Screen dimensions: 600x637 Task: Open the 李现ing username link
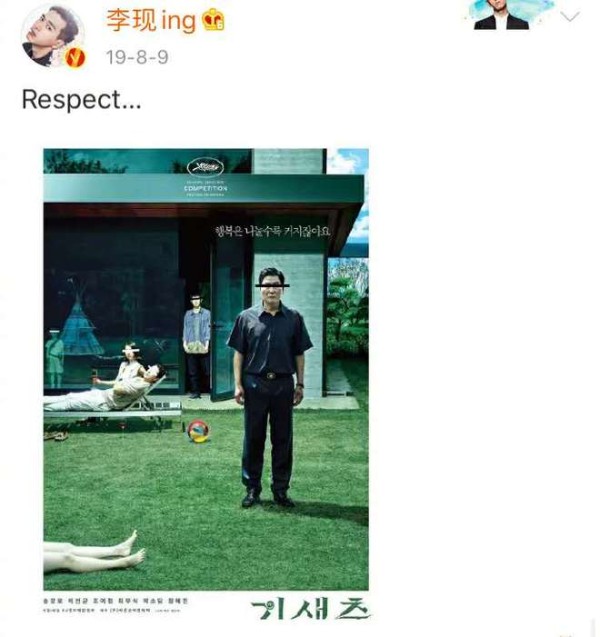point(151,21)
